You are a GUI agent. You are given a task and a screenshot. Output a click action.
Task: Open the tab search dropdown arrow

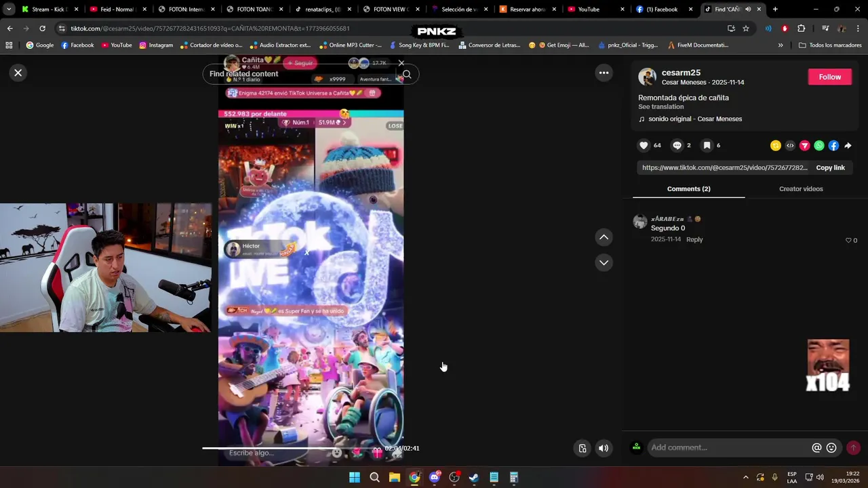tap(9, 9)
